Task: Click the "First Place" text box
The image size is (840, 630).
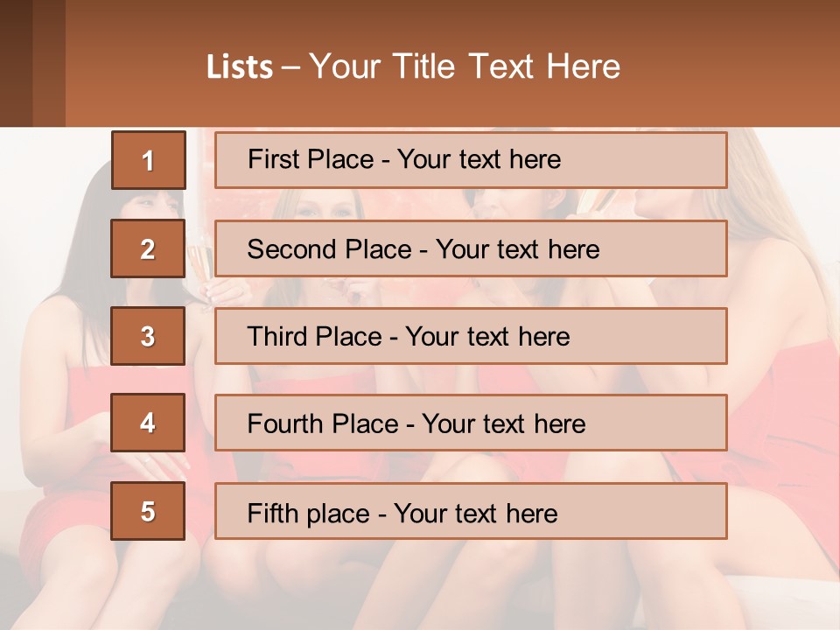Action: click(x=471, y=160)
